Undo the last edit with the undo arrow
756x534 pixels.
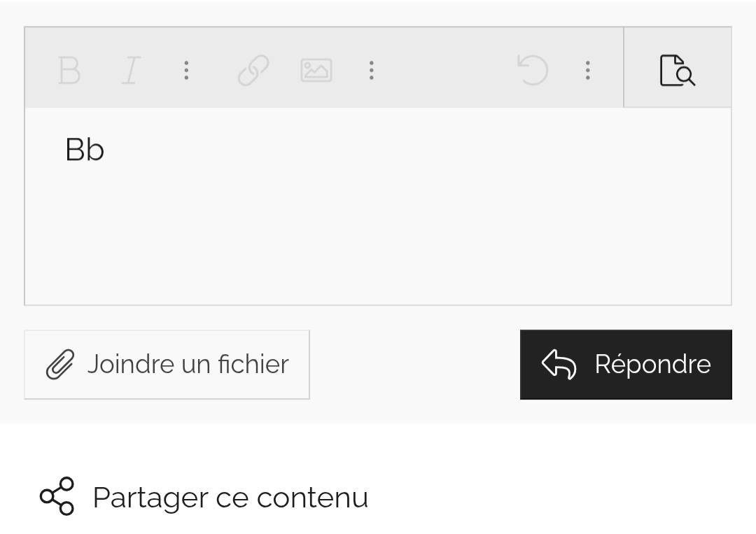pyautogui.click(x=533, y=70)
